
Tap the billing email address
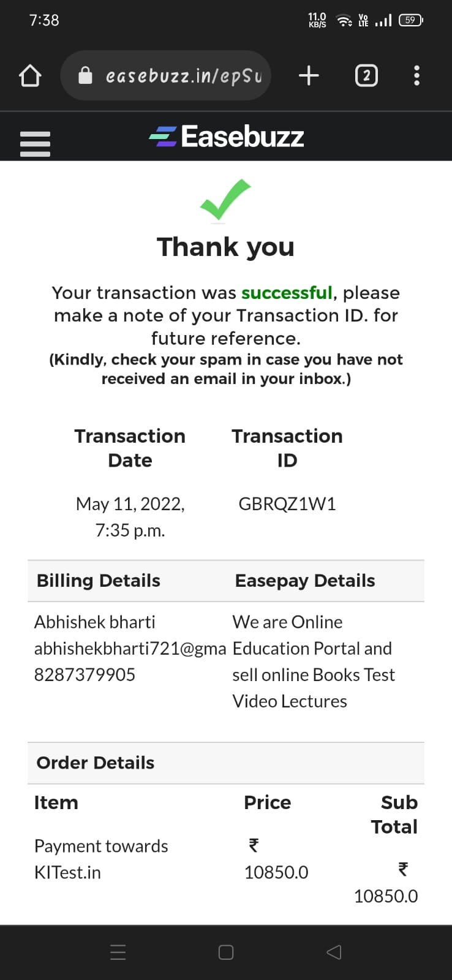coord(130,649)
